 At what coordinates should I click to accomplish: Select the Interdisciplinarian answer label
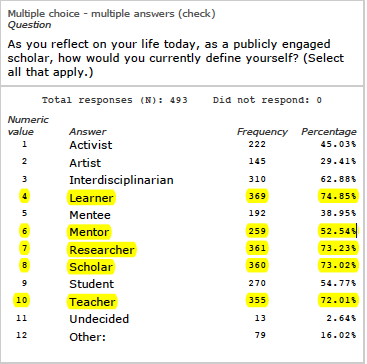[x=121, y=180]
